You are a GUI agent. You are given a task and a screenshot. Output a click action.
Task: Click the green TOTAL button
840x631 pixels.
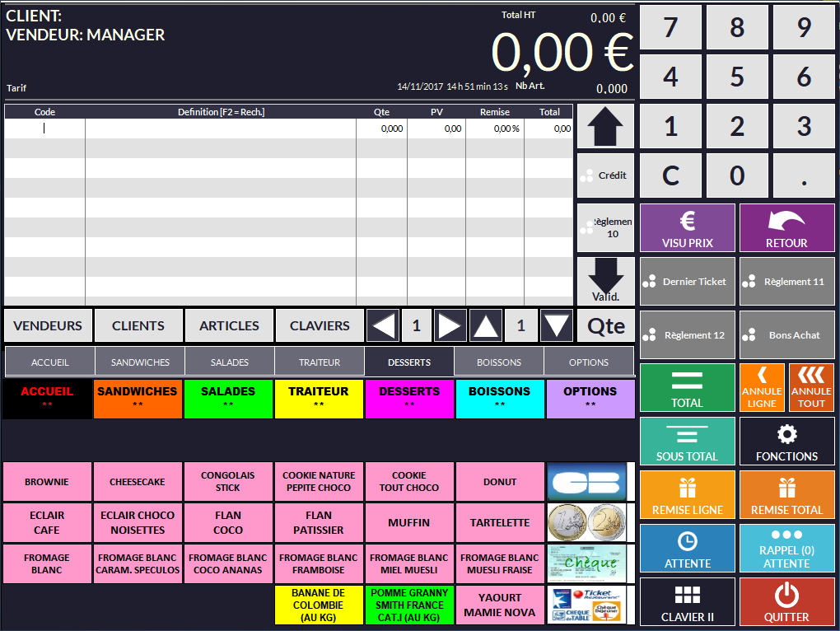(x=687, y=388)
